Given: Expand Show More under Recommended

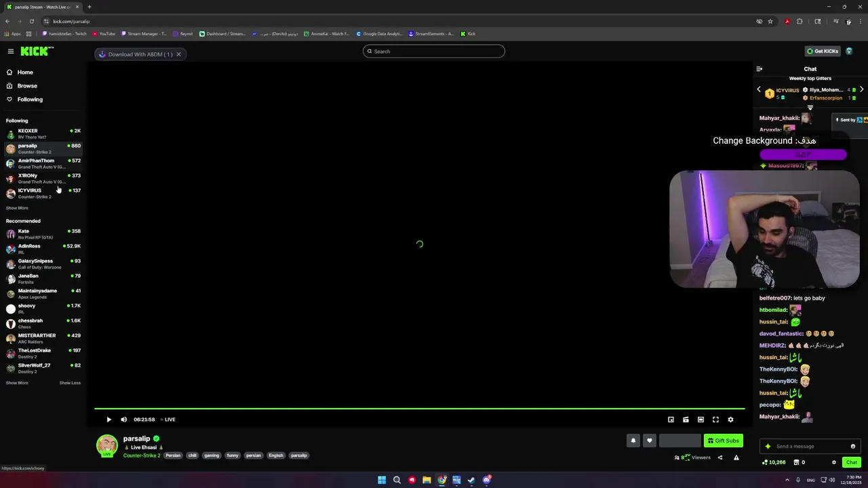Looking at the screenshot, I should click(x=17, y=383).
